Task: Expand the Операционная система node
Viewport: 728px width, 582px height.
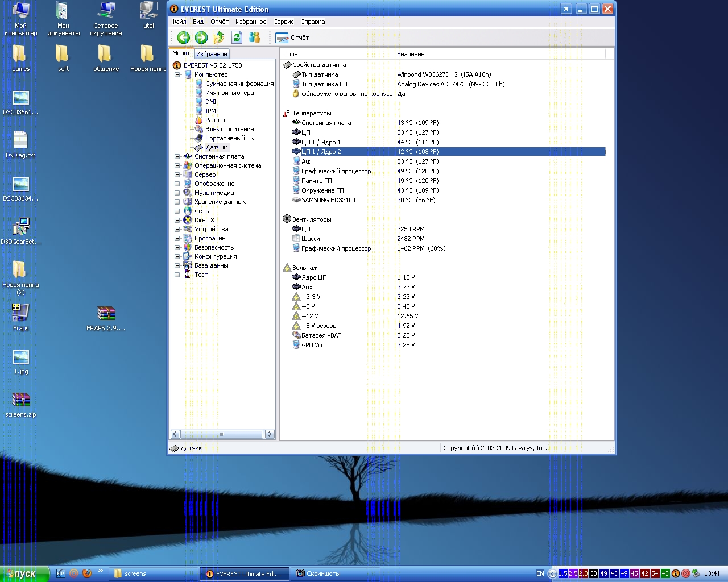Action: (177, 165)
